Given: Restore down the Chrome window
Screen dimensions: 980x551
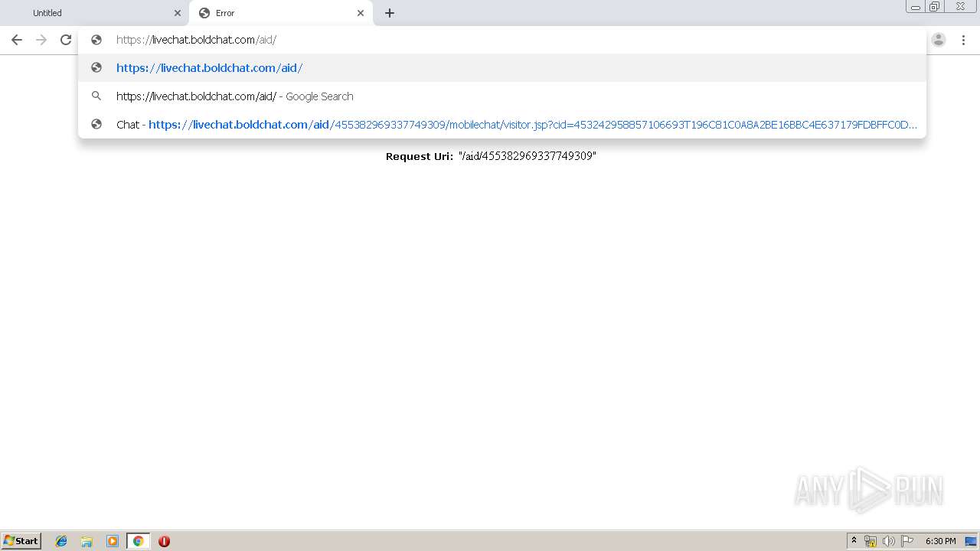Looking at the screenshot, I should (x=935, y=7).
